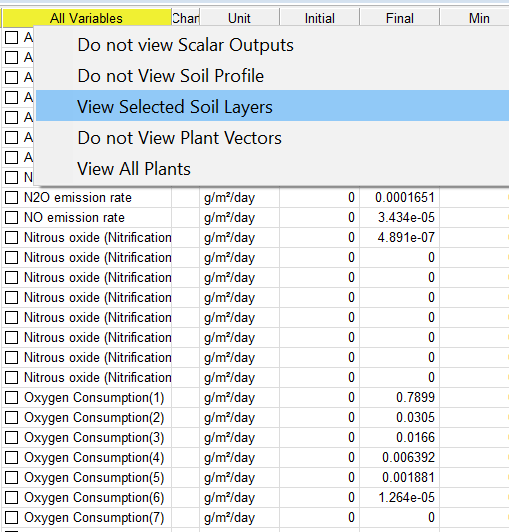
Task: Click the Oxygen Consumption(6) final value 1.264e-05
Action: (406, 497)
